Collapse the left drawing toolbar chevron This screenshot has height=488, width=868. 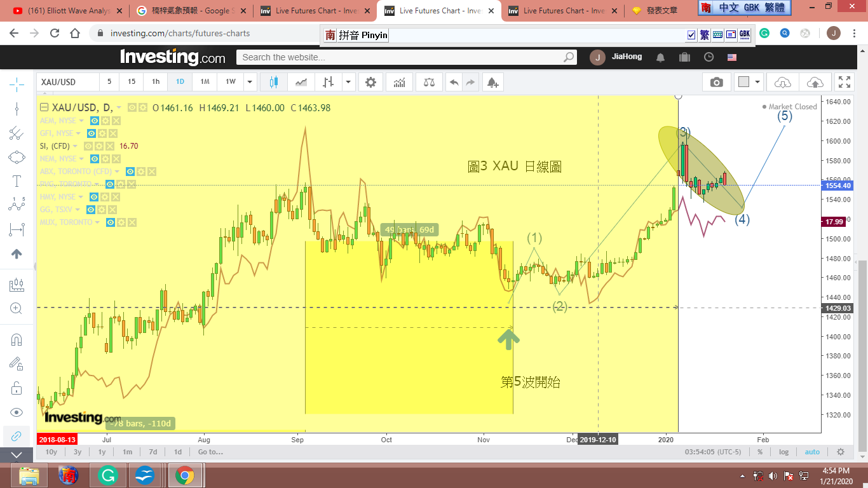(17, 455)
